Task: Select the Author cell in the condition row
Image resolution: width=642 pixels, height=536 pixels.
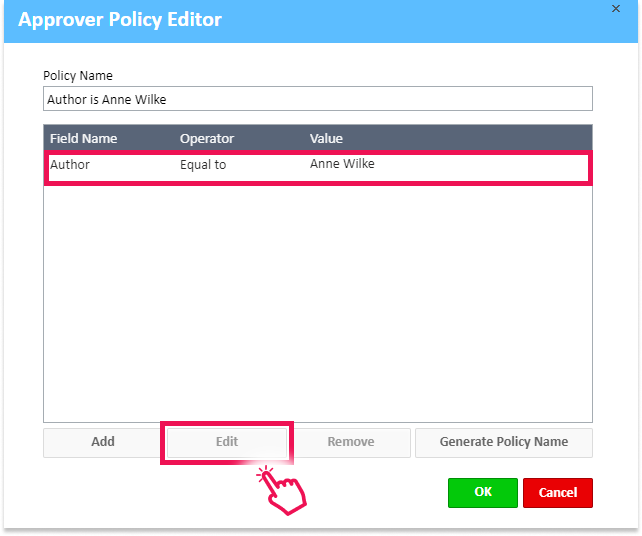Action: [70, 165]
